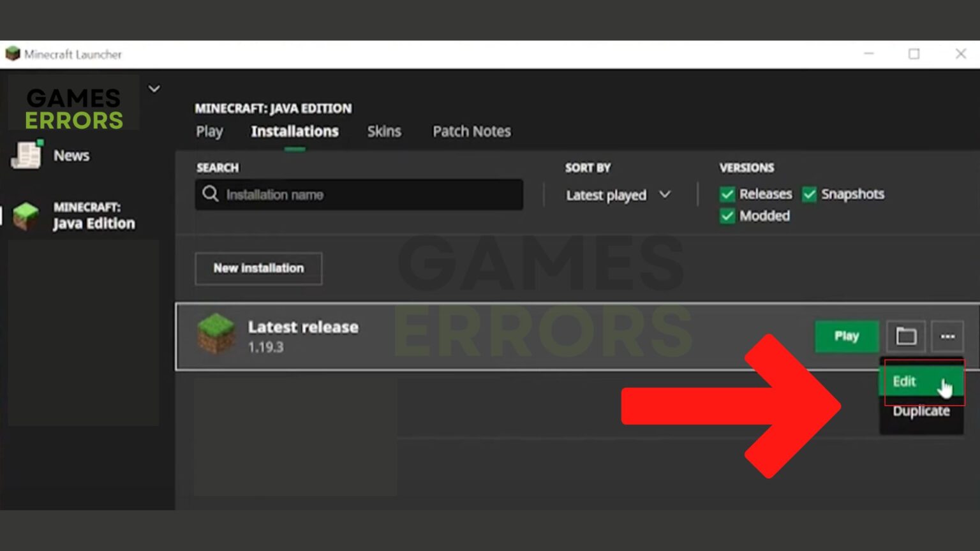Open the Latest played sort dropdown

(x=618, y=195)
